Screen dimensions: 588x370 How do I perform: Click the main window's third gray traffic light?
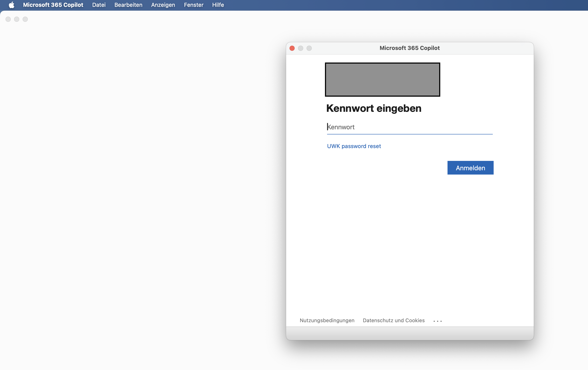[25, 19]
